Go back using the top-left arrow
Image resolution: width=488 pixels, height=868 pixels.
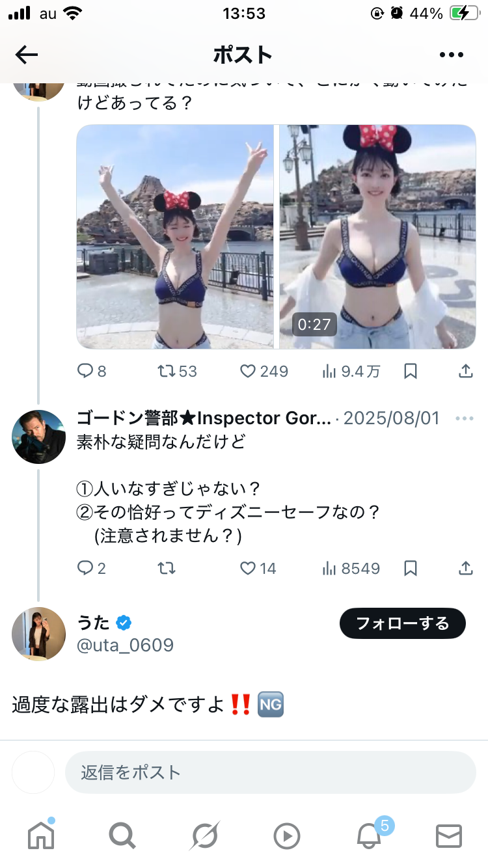pos(27,55)
